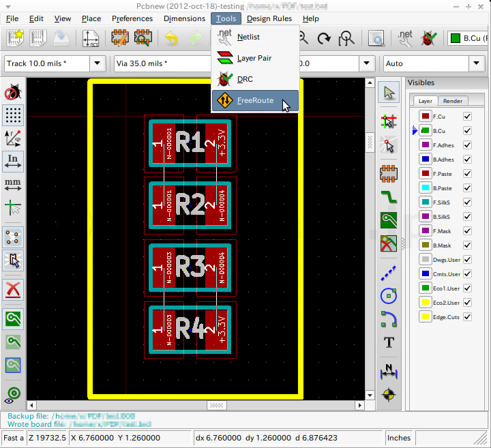Viewport: 491px width, 448px height.
Task: Open the Track 10.0 mils width dropdown
Action: [x=98, y=63]
